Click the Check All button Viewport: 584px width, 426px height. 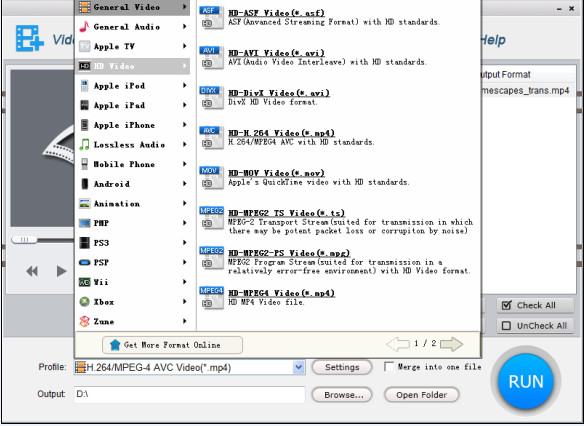pyautogui.click(x=535, y=306)
